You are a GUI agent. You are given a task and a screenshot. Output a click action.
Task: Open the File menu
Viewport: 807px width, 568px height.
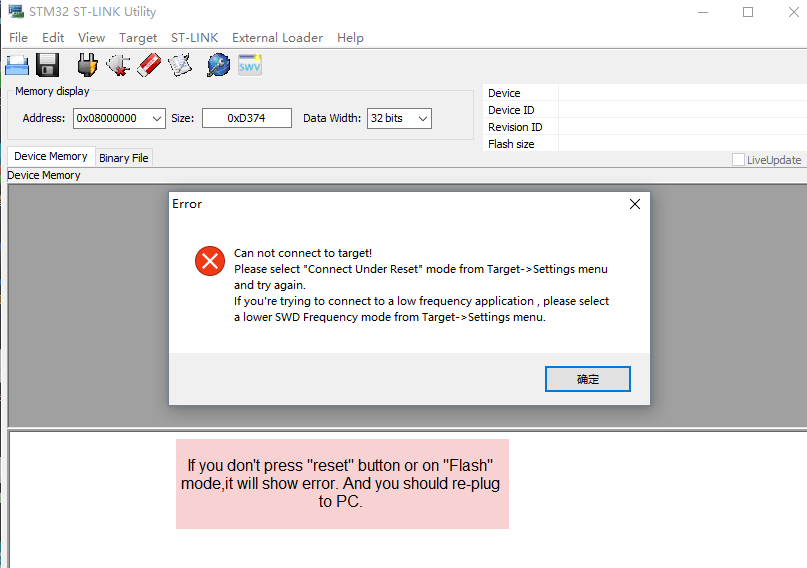19,38
